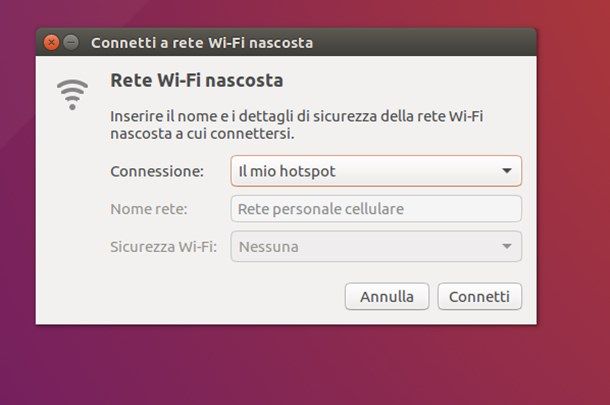This screenshot has width=610, height=405.
Task: Click the window title bar text
Action: click(x=202, y=42)
